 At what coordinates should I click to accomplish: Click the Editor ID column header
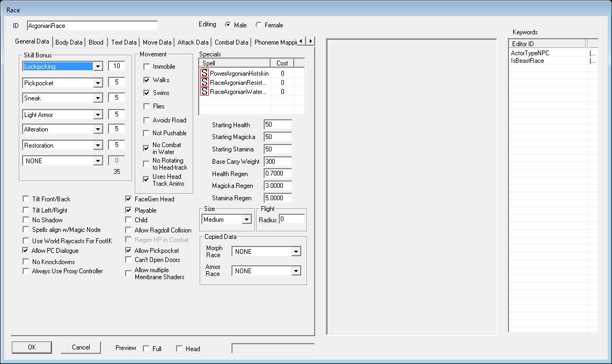point(547,43)
